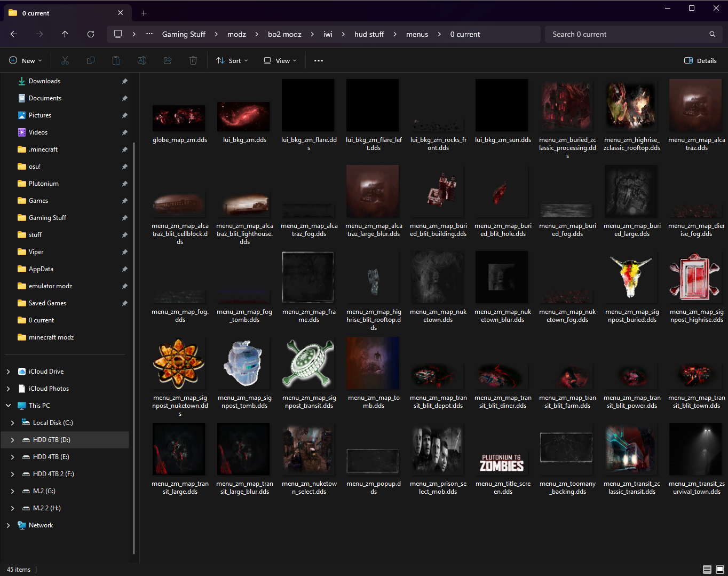
Task: Click the Share icon in toolbar
Action: 168,61
